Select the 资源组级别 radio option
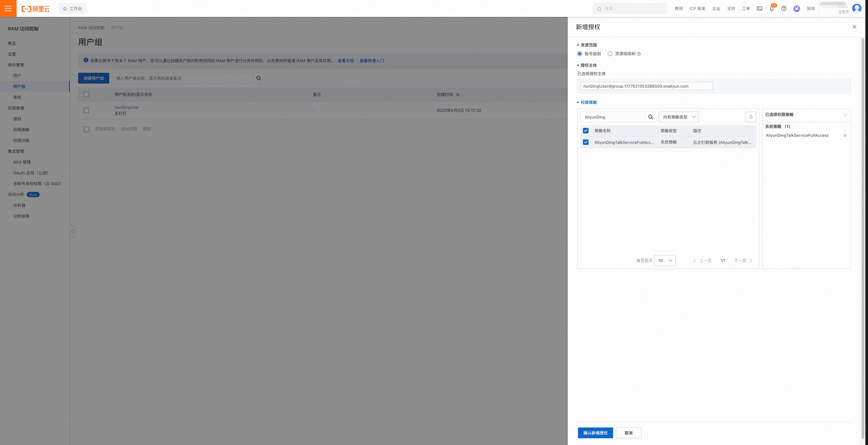The height and width of the screenshot is (445, 868). [610, 54]
